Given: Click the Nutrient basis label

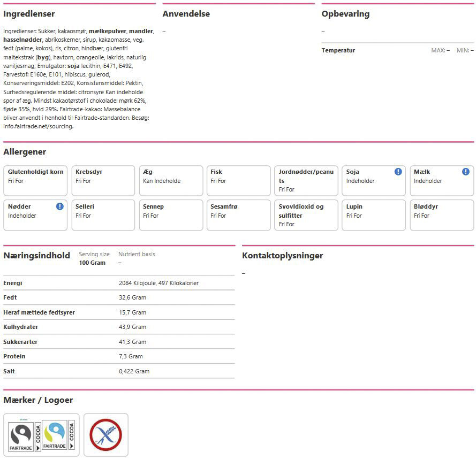Looking at the screenshot, I should coord(137,254).
